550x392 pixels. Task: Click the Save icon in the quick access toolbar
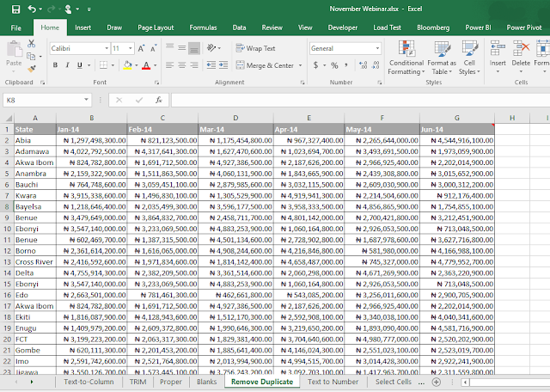pos(15,9)
